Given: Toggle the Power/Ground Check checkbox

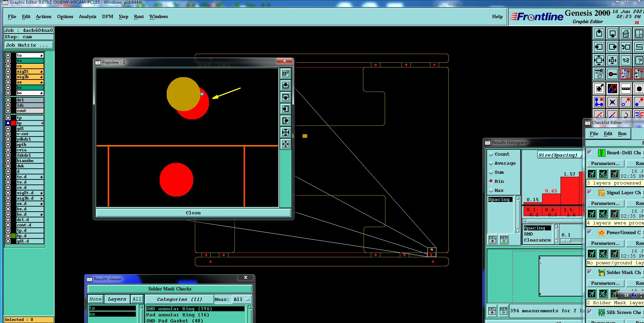Looking at the screenshot, I should (589, 232).
